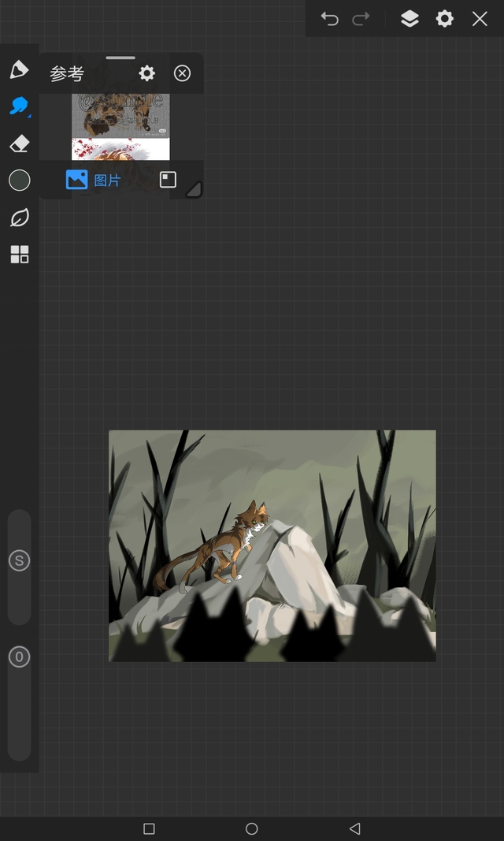
Task: Select the brush pen tool
Action: [19, 69]
